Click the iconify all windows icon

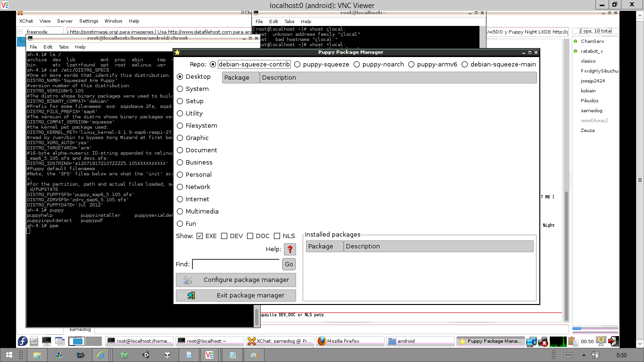coord(60,341)
